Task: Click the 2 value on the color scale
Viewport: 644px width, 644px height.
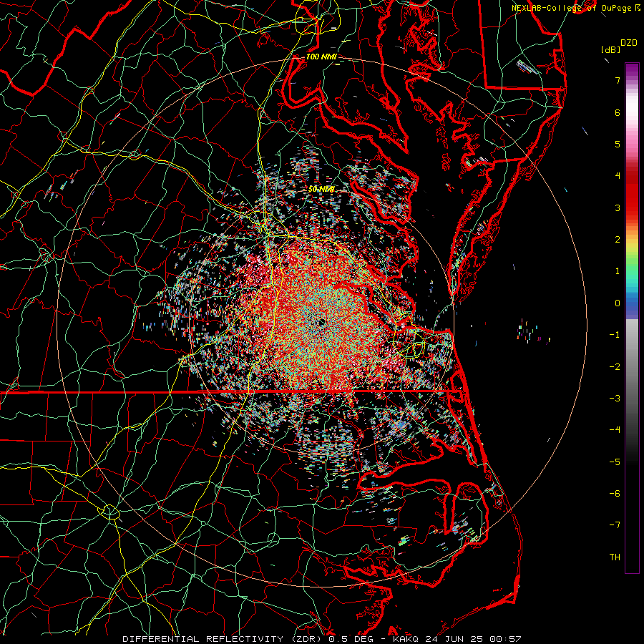Action: click(618, 240)
